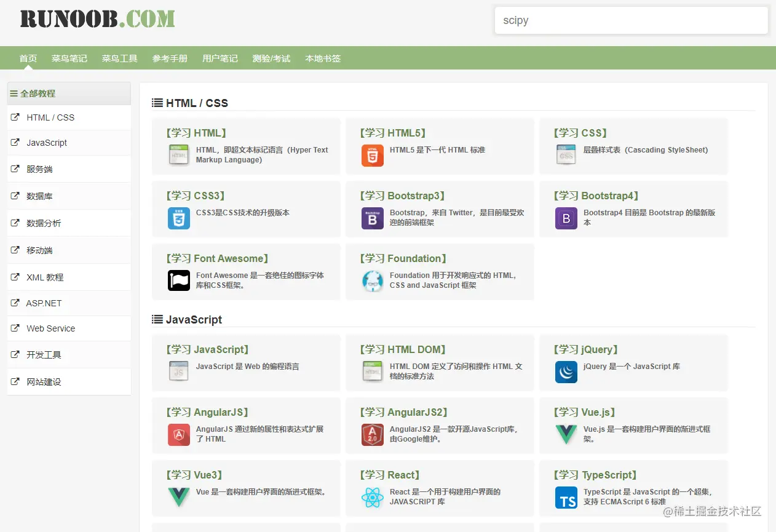
Task: Click the Foundation yeti icon
Action: coord(373,280)
